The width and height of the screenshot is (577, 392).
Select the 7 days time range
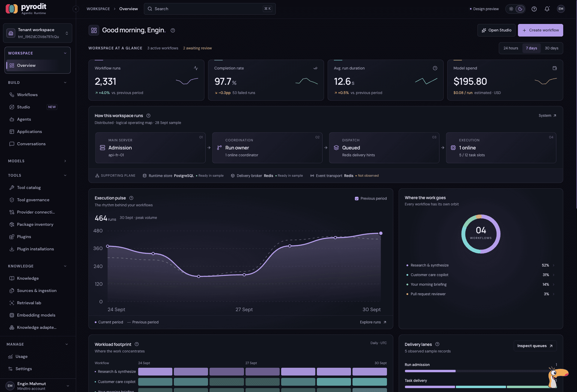point(531,48)
